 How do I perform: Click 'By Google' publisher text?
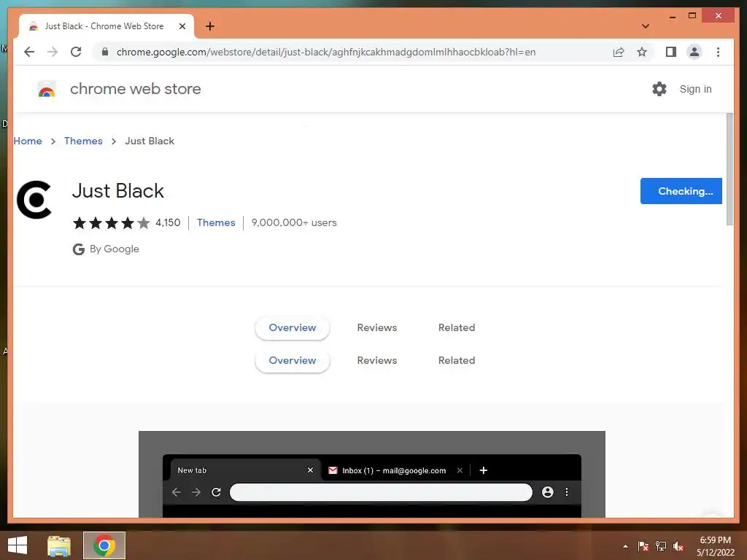(x=115, y=249)
